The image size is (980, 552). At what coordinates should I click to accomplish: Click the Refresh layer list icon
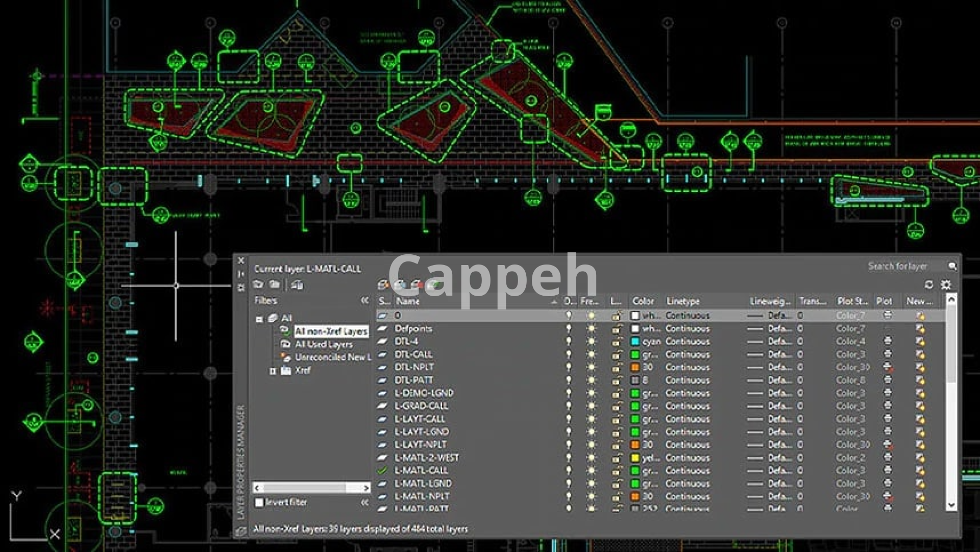[x=929, y=284]
